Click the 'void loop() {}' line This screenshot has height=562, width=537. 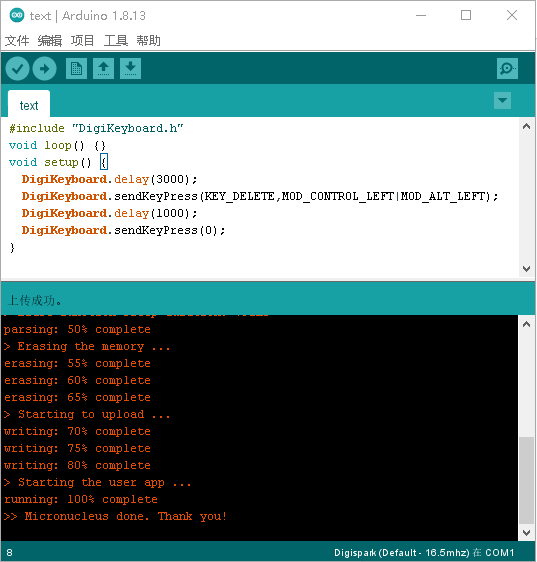coord(57,145)
